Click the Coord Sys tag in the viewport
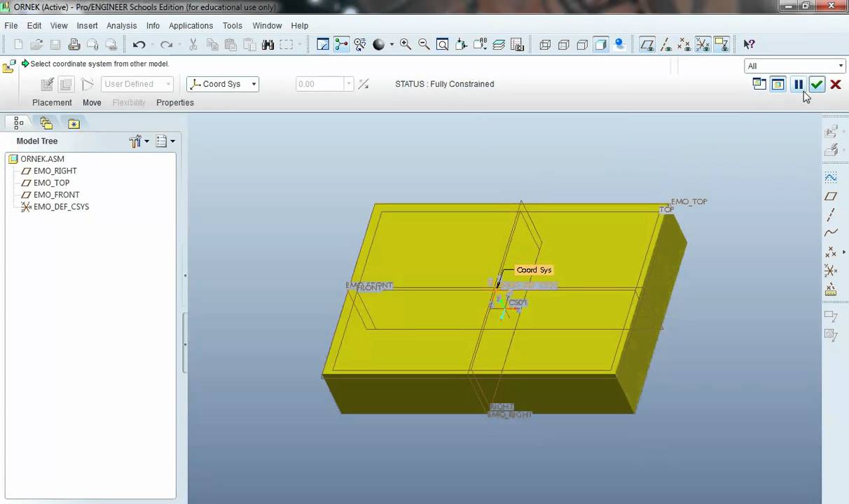Screen dimensions: 849x504 534,270
